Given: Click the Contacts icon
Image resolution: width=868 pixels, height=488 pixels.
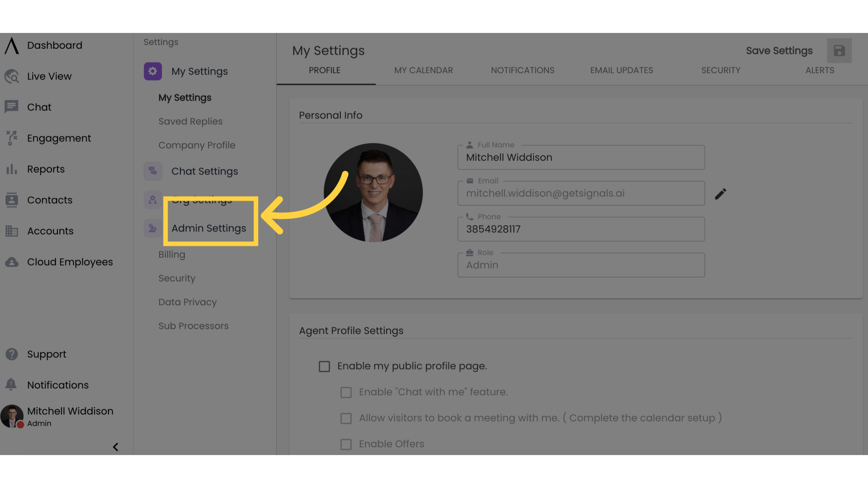Looking at the screenshot, I should pyautogui.click(x=12, y=200).
